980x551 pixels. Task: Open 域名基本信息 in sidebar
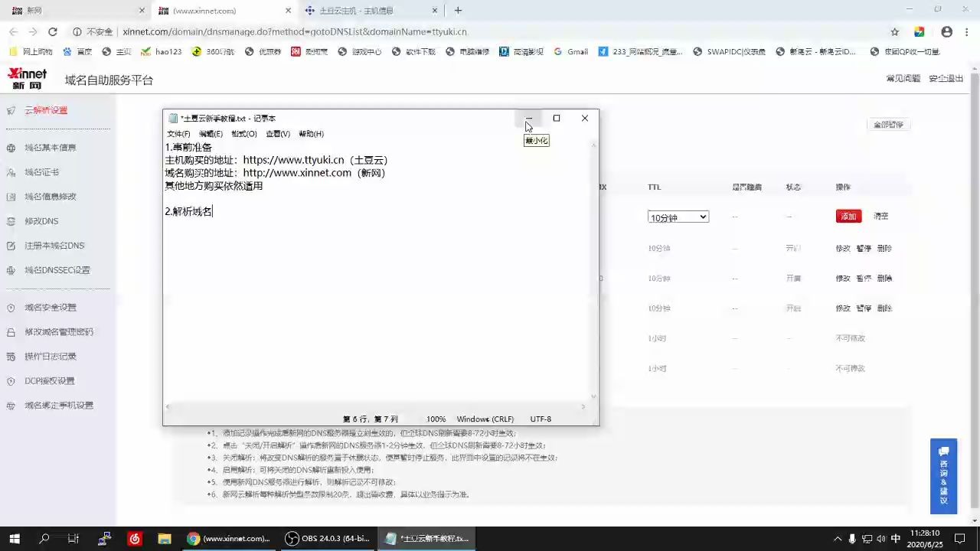point(50,148)
